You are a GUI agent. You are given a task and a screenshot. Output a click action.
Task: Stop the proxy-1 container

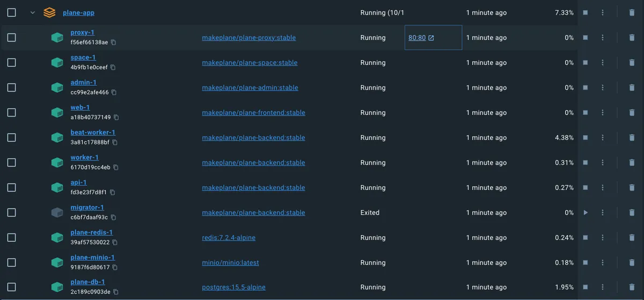tap(586, 38)
